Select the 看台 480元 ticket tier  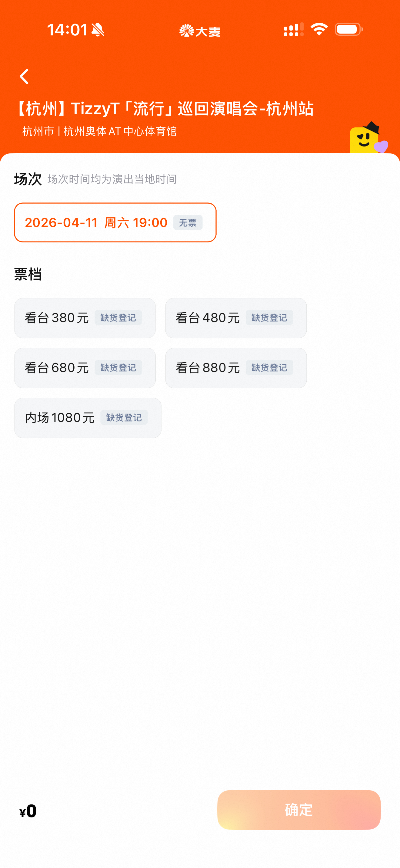tap(236, 318)
